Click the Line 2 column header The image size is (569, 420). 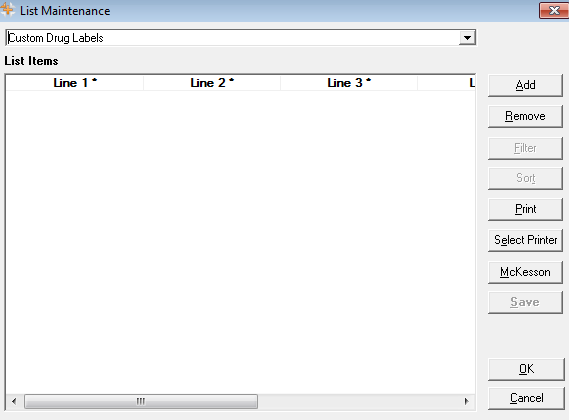tap(212, 83)
